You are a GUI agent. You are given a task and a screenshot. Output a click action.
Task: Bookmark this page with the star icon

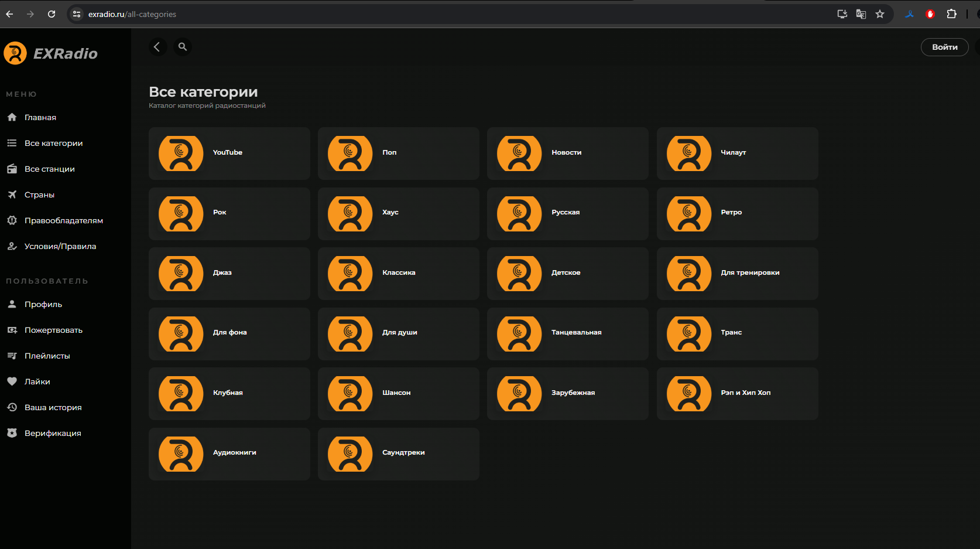pos(879,14)
